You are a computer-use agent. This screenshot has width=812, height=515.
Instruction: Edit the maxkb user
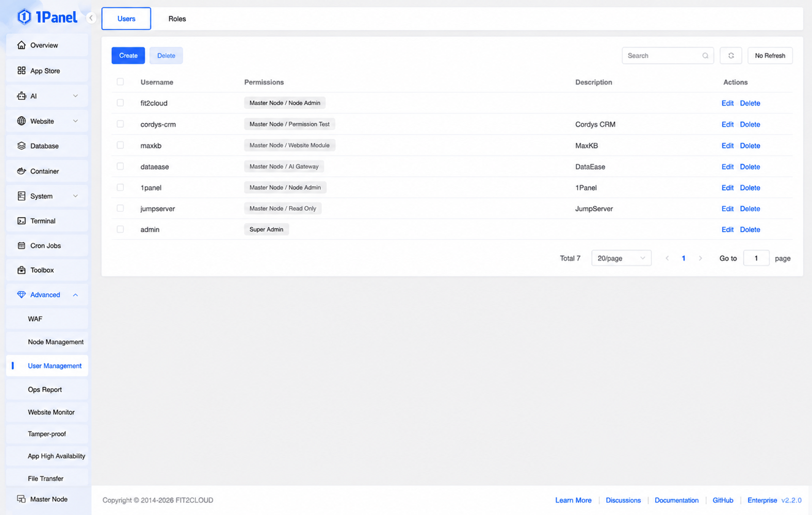pos(727,145)
